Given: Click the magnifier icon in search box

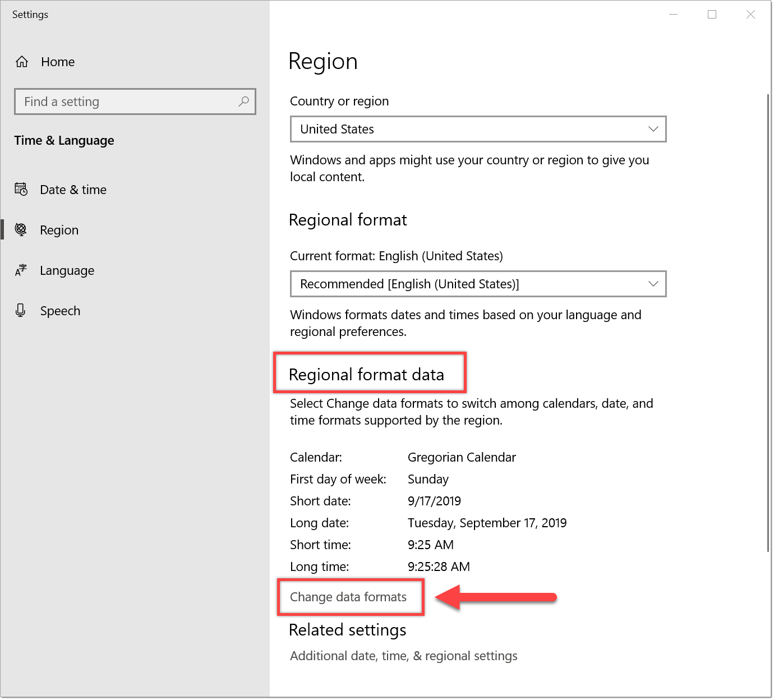Looking at the screenshot, I should point(243,102).
